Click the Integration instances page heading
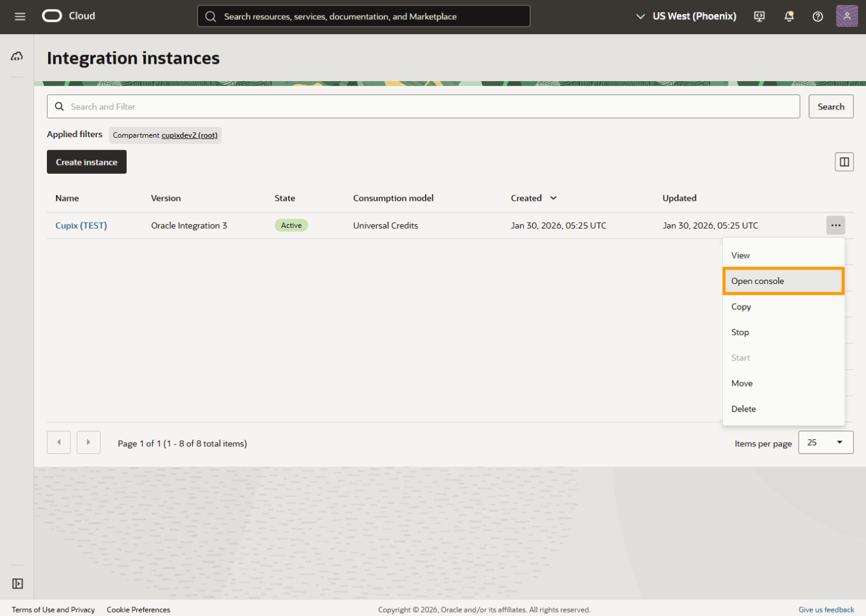Viewport: 866px width, 616px height. click(134, 58)
